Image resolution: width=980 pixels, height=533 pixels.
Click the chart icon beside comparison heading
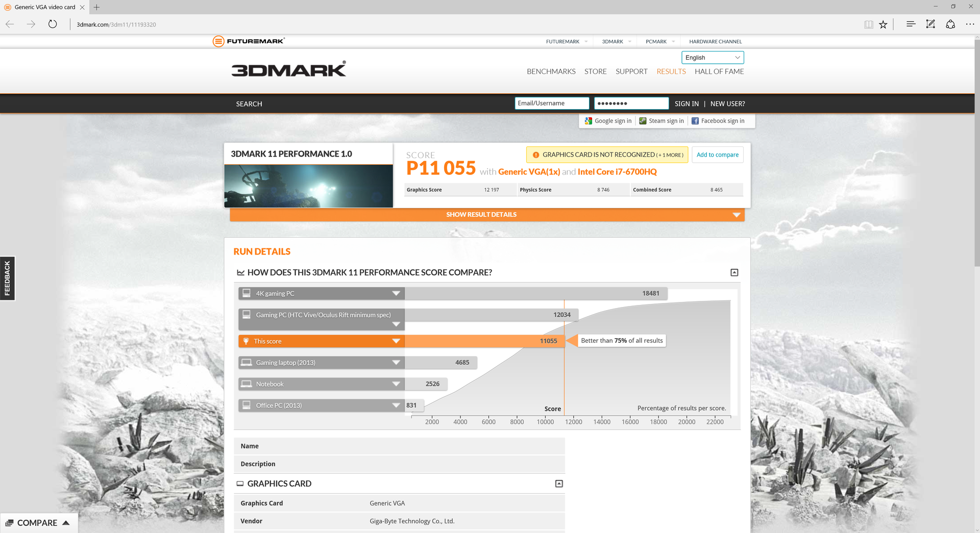[x=240, y=273]
